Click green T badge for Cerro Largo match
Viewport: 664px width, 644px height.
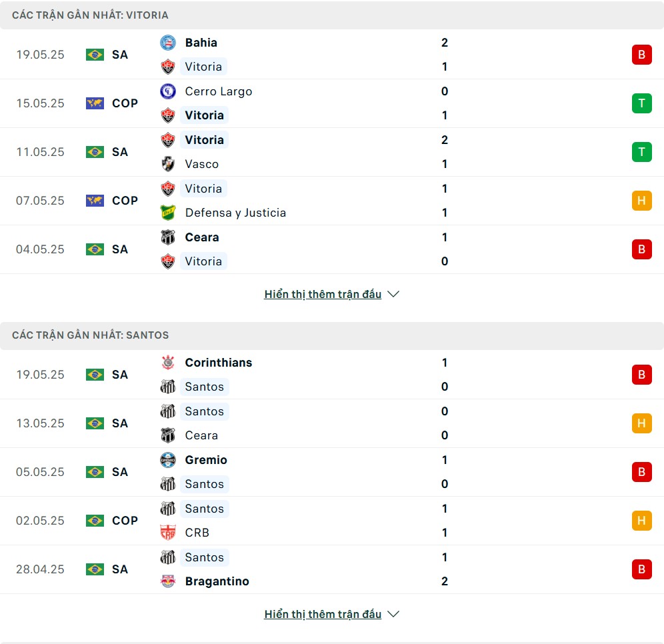coord(641,103)
